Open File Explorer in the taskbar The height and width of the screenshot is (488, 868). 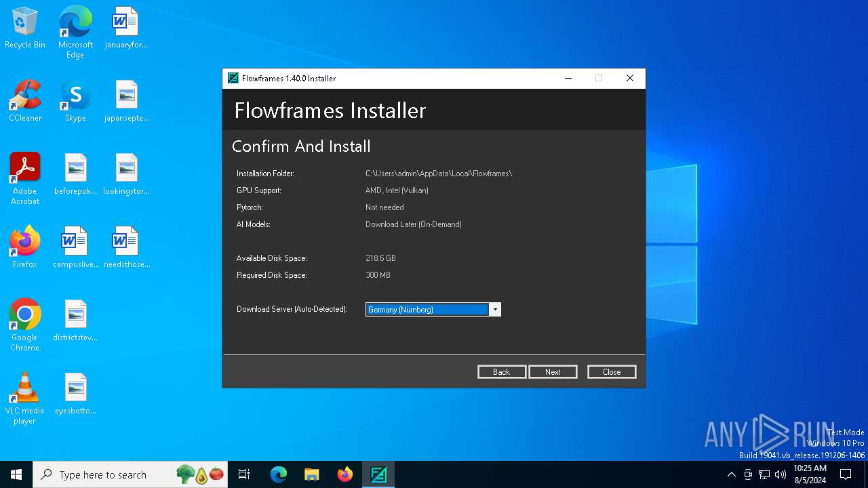pos(312,474)
